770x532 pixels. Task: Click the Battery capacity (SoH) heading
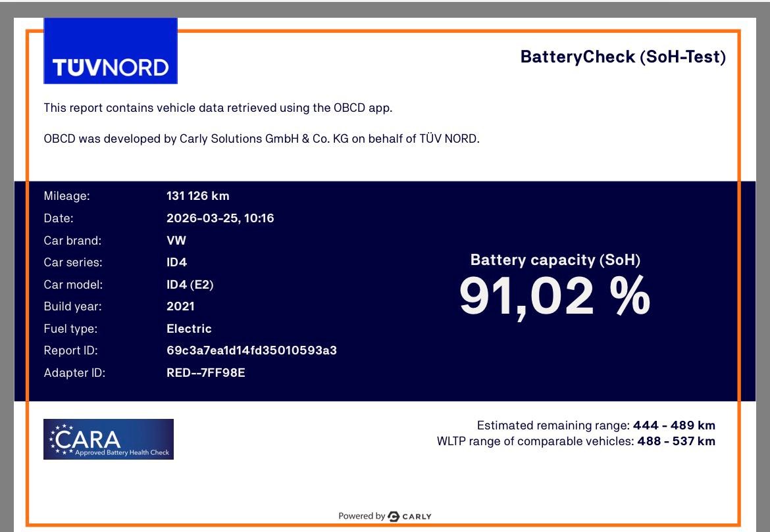point(555,260)
